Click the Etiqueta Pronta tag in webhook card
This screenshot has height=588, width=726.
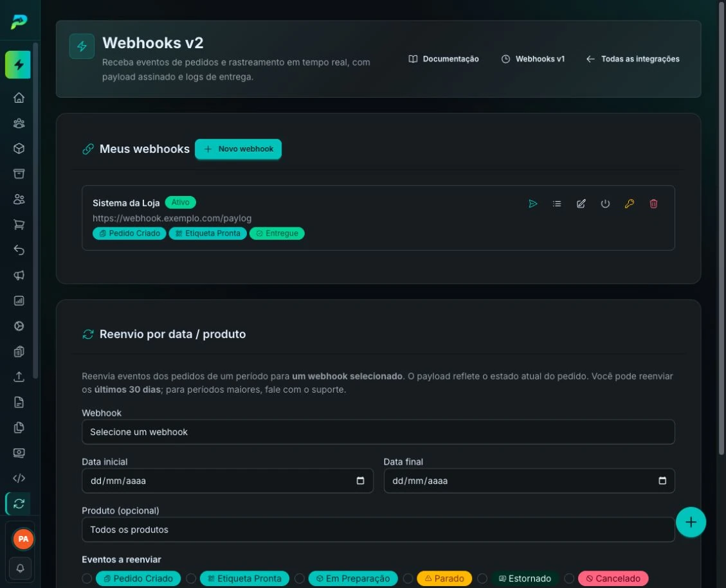(x=208, y=234)
